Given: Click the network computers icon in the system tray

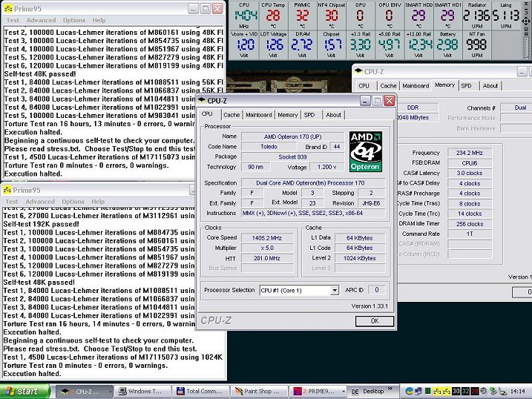Looking at the screenshot, I should (418, 391).
